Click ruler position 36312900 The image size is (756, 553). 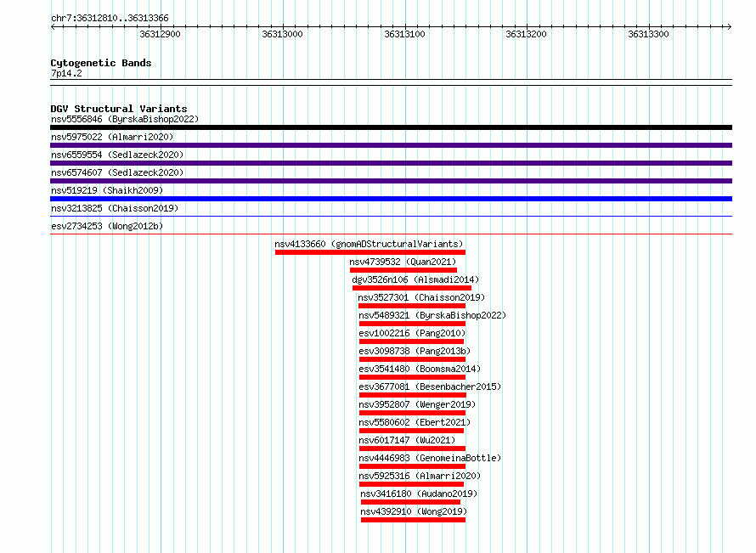[160, 34]
